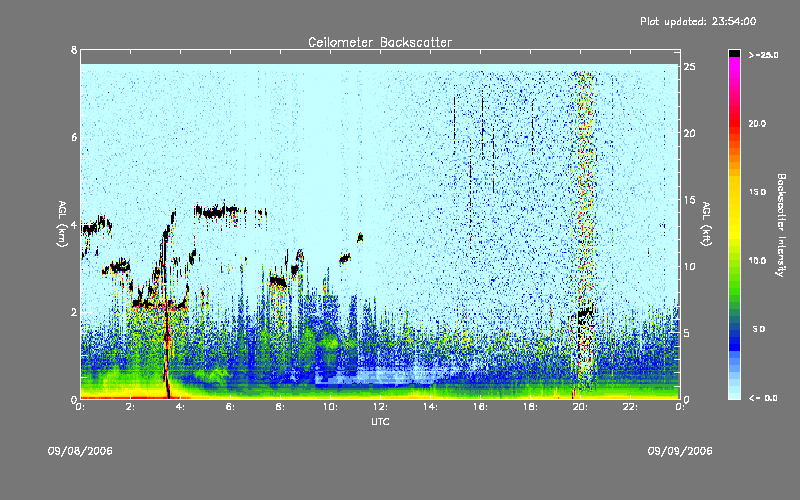Click the 5 kft tick label on right axis

point(687,333)
